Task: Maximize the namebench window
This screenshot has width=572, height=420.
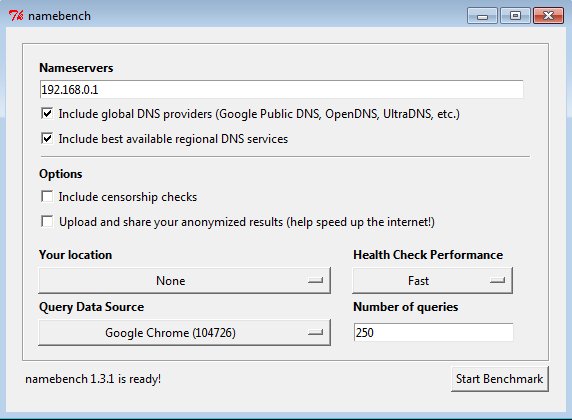Action: coord(515,16)
